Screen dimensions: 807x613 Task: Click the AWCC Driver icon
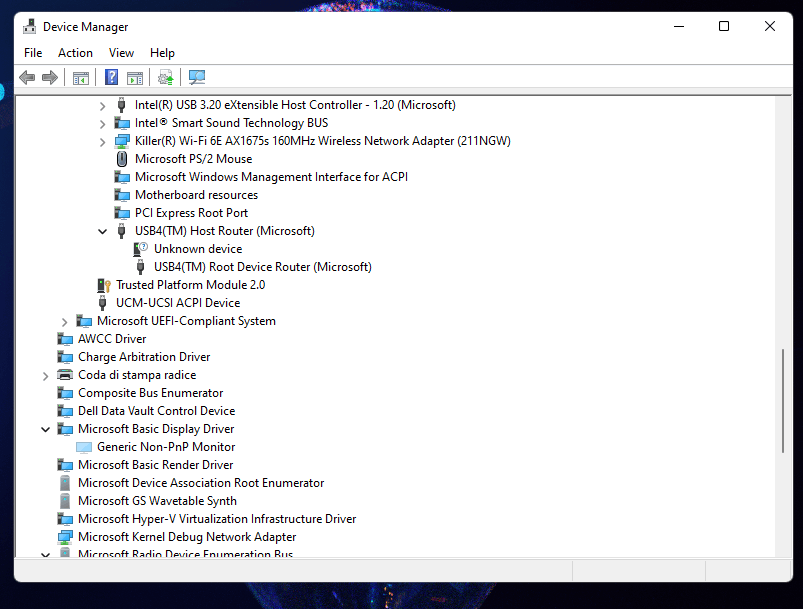[x=65, y=339]
